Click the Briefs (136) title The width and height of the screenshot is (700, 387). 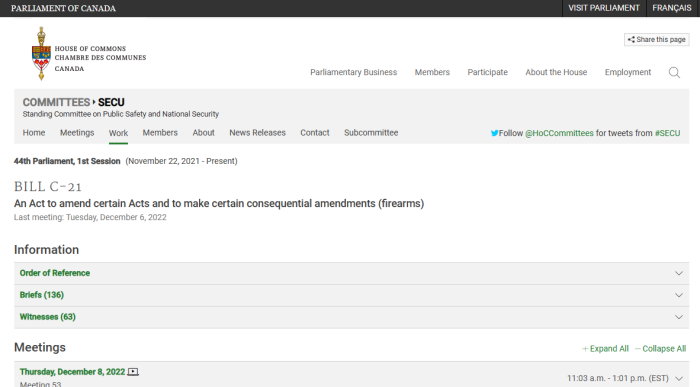(42, 295)
